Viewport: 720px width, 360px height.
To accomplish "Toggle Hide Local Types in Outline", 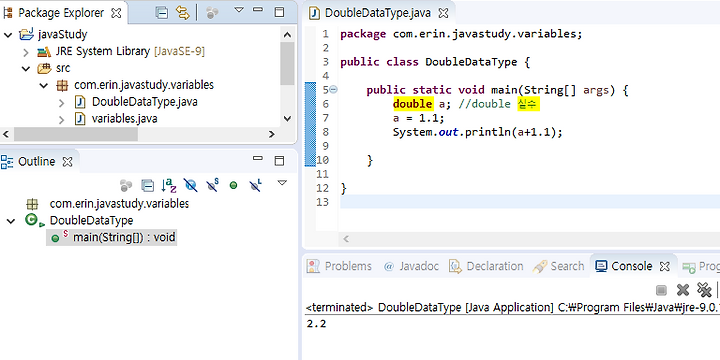I will pyautogui.click(x=255, y=185).
